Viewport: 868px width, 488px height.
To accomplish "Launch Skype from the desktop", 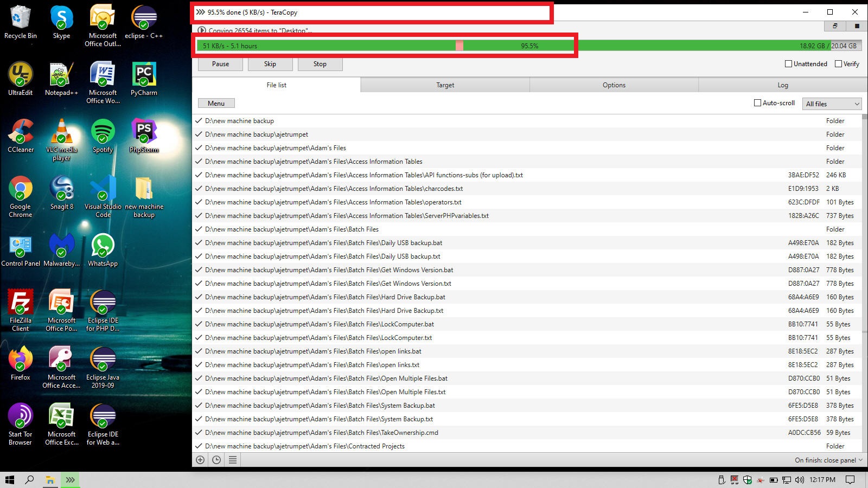I will 61,23.
